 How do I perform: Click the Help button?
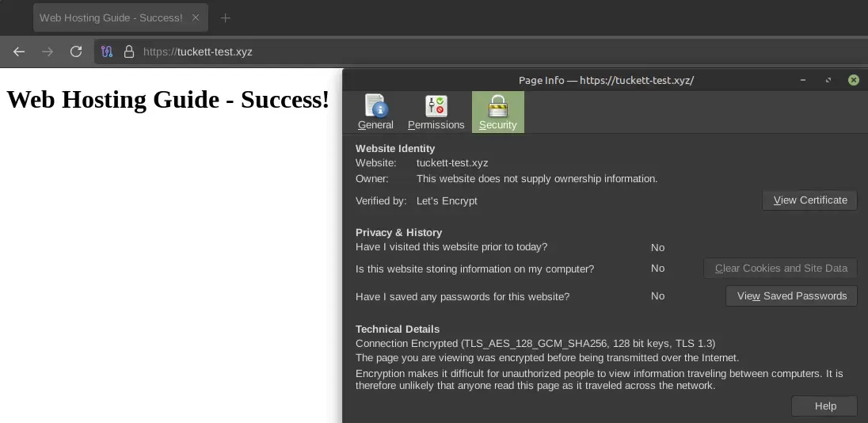pos(824,406)
